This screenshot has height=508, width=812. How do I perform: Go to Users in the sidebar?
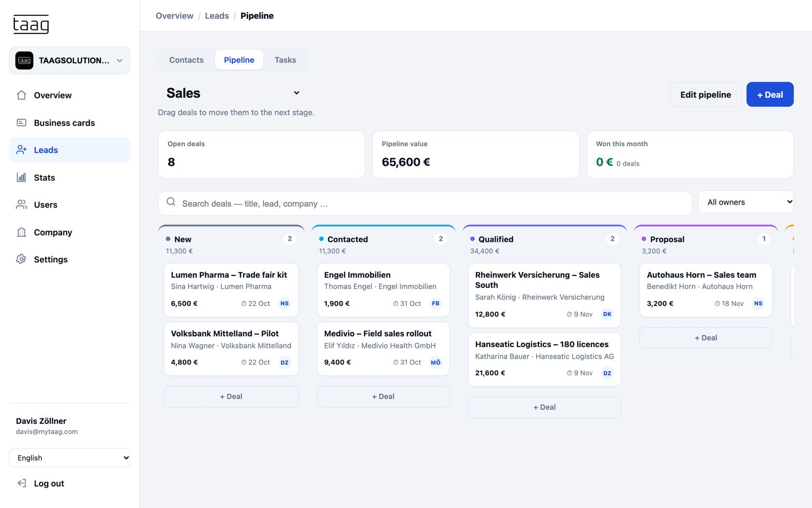(70, 205)
